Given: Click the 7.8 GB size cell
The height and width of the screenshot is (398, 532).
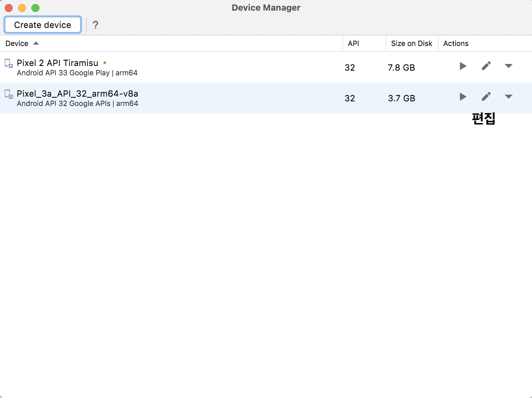Looking at the screenshot, I should (x=401, y=68).
